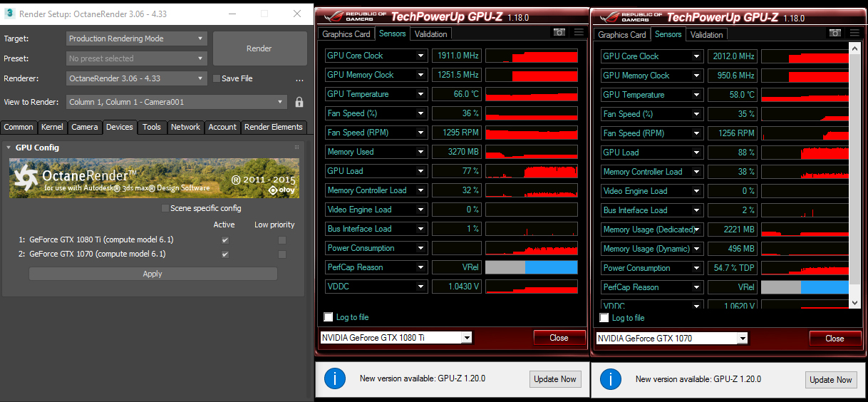
Task: Click Close in the GTX 1080 Ti window
Action: 559,338
